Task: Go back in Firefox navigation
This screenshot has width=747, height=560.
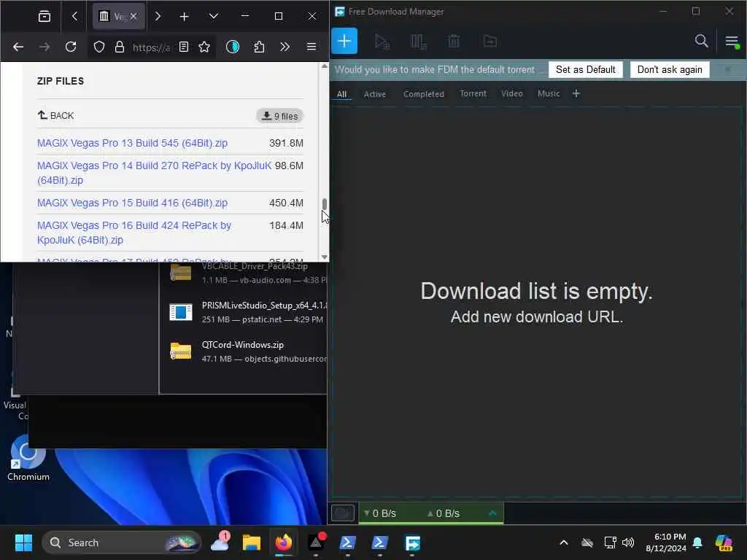Action: (18, 47)
